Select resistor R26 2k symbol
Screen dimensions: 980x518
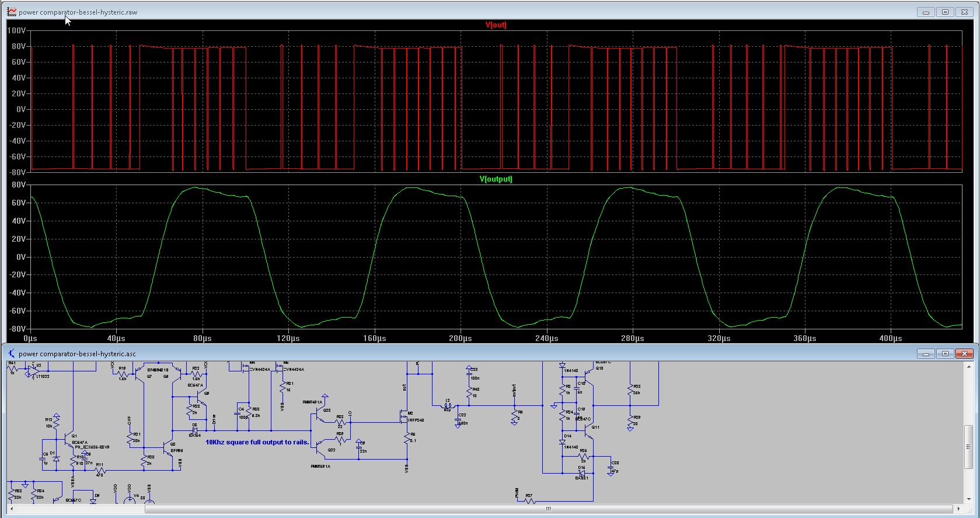[584, 456]
